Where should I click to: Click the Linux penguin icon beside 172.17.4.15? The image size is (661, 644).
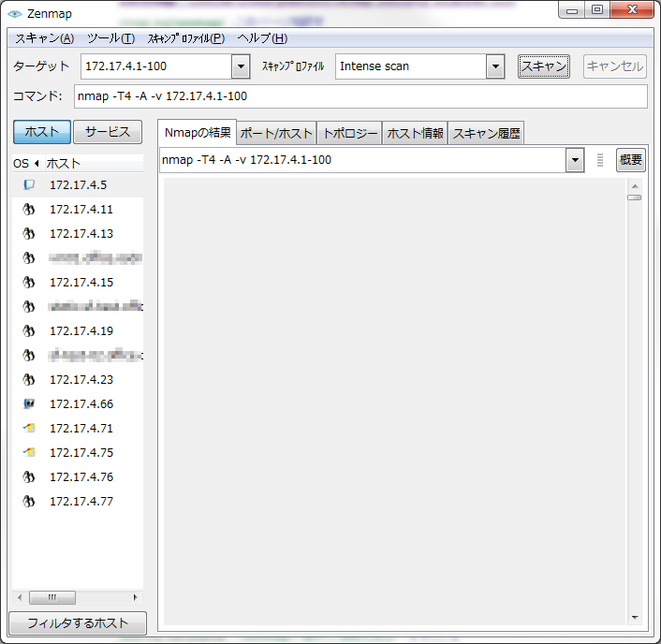[29, 283]
